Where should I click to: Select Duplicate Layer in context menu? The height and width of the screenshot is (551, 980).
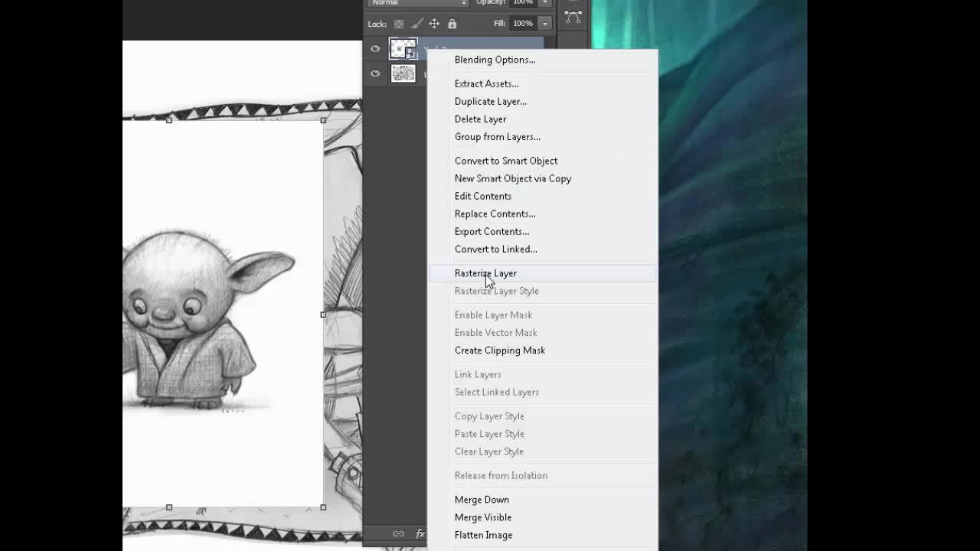(490, 101)
